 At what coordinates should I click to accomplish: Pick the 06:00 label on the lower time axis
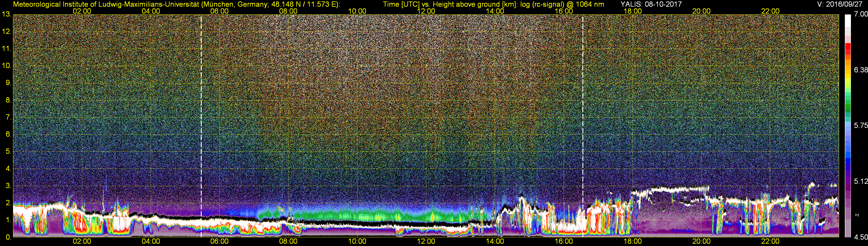[219, 241]
